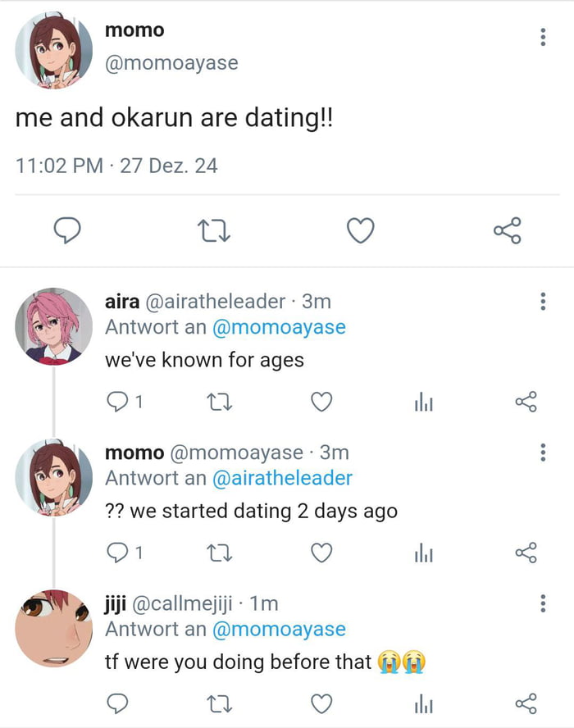
Task: View aira's profile picture
Action: click(x=53, y=326)
